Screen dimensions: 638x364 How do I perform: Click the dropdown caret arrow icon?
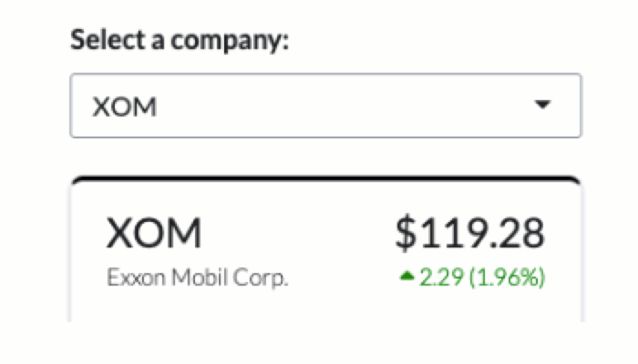click(542, 105)
